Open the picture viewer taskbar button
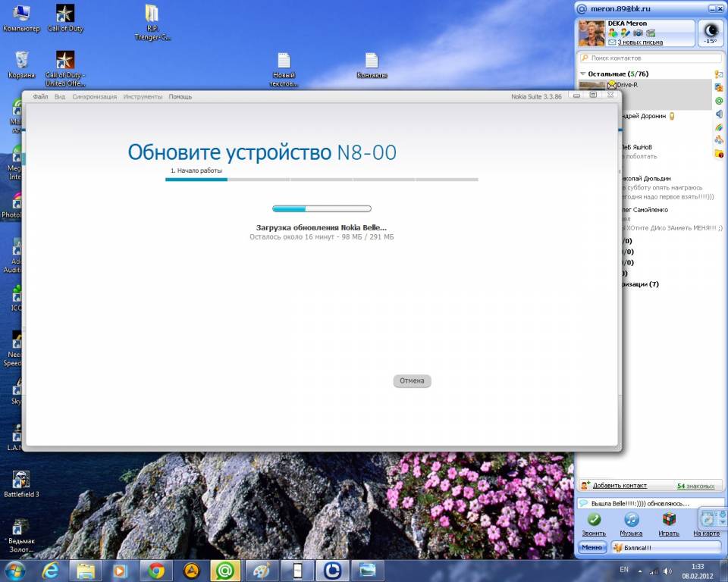Screen dimensions: 728x582 pos(368,571)
